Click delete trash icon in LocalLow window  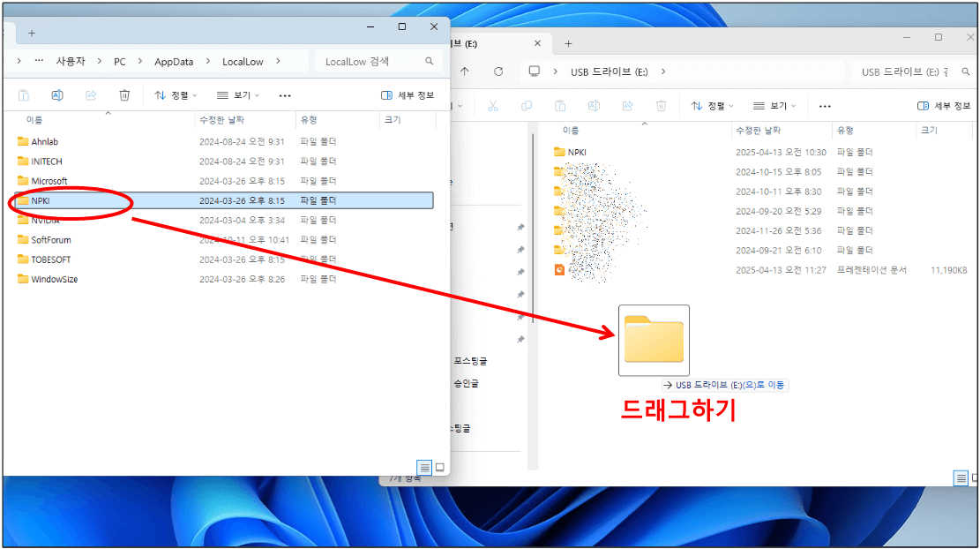tap(124, 95)
